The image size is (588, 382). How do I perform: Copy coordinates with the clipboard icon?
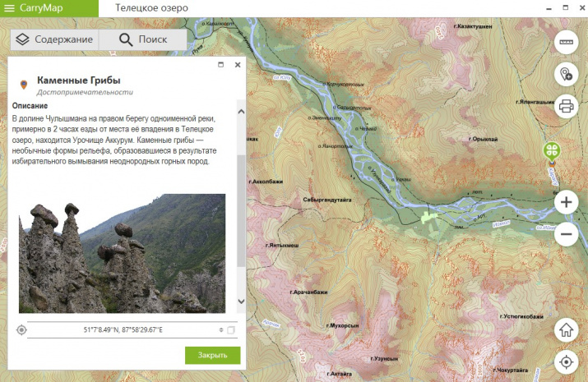coord(231,330)
